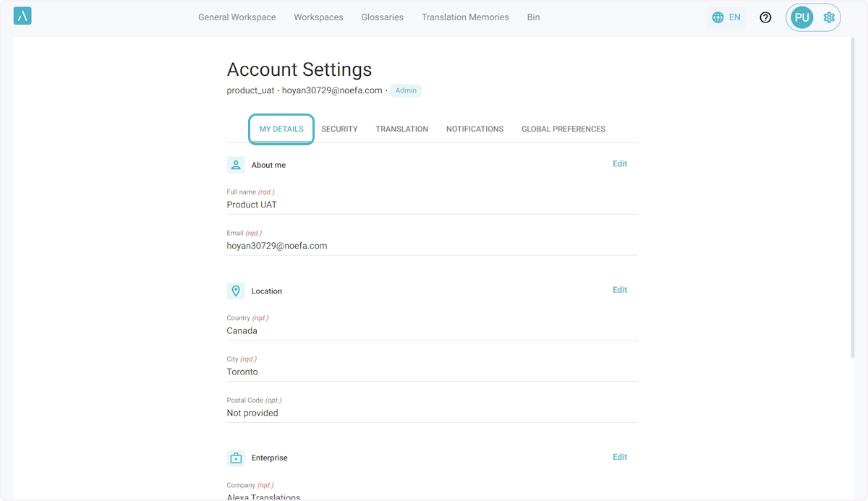This screenshot has height=501, width=868.
Task: Edit the Location section
Action: tap(619, 290)
